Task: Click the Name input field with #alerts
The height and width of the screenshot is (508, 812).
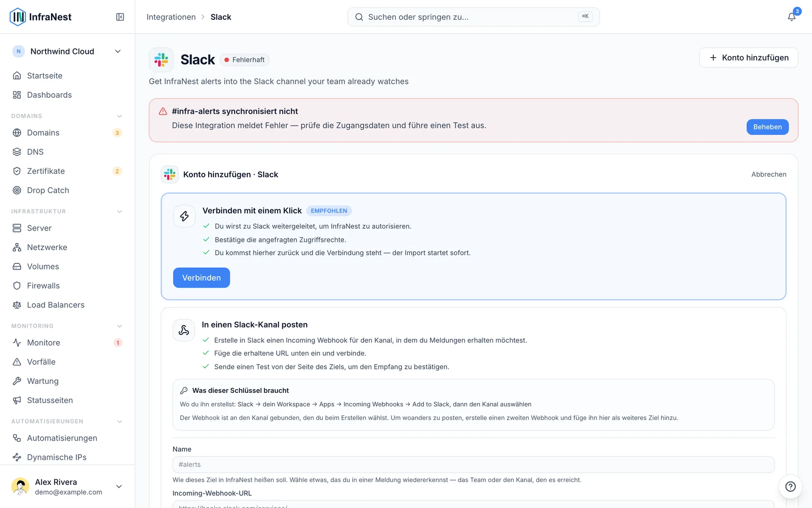Action: click(473, 465)
